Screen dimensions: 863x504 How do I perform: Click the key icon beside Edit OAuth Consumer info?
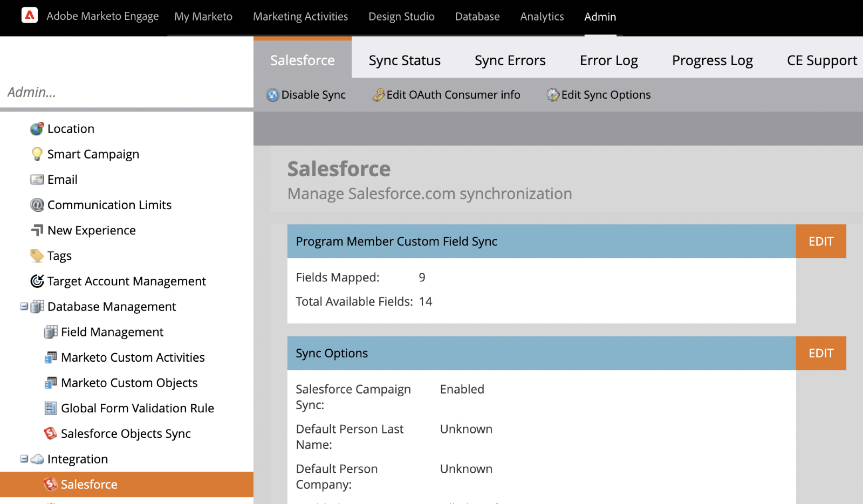tap(379, 94)
